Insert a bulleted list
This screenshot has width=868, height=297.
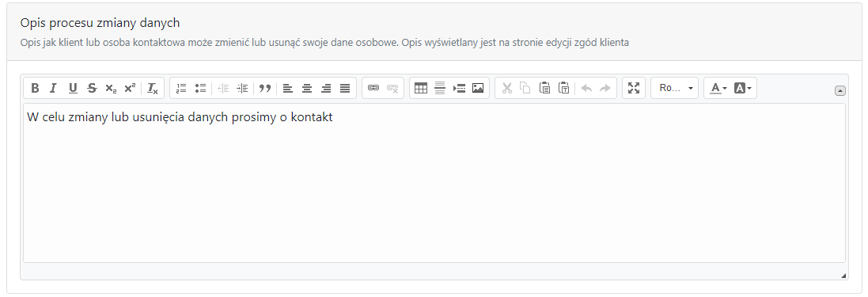(x=200, y=88)
